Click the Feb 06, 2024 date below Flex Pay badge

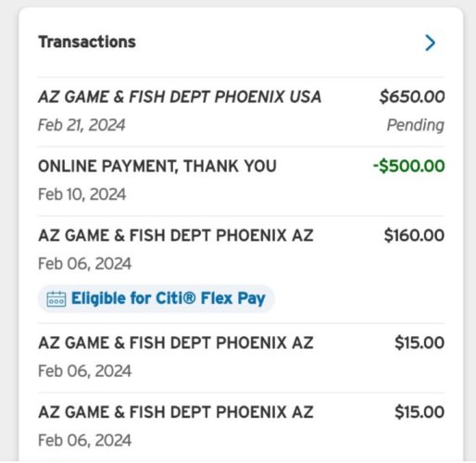point(84,370)
